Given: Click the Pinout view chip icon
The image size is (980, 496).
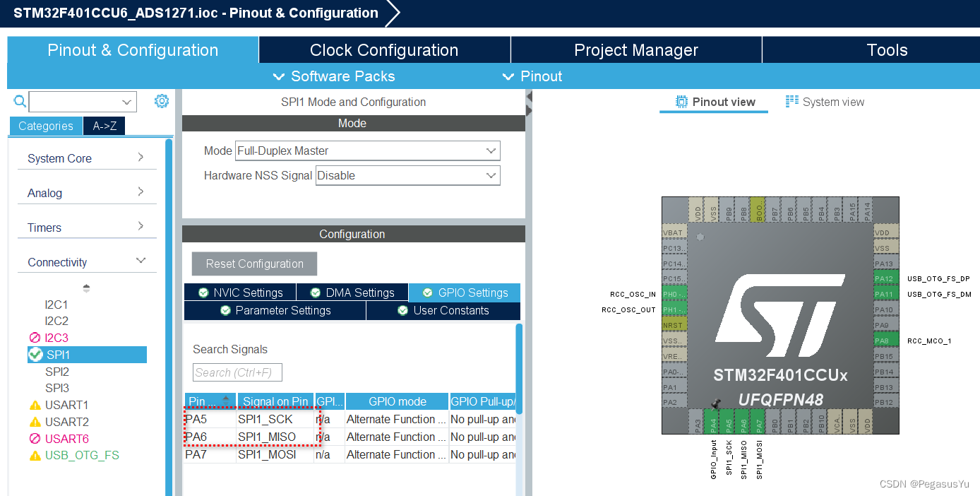Looking at the screenshot, I should tap(681, 102).
